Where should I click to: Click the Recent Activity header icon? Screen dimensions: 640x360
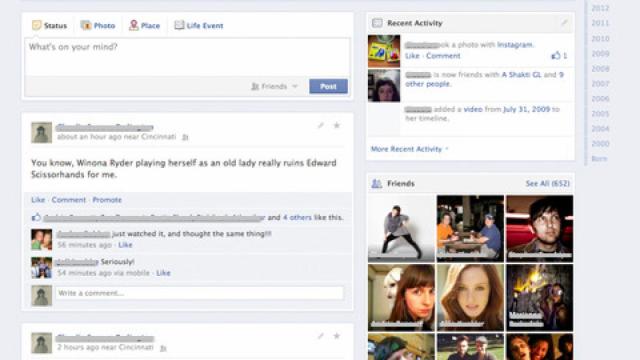click(377, 23)
